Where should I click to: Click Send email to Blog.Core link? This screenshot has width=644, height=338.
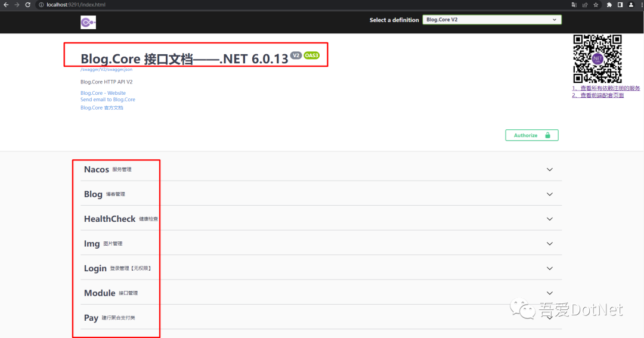click(x=107, y=100)
